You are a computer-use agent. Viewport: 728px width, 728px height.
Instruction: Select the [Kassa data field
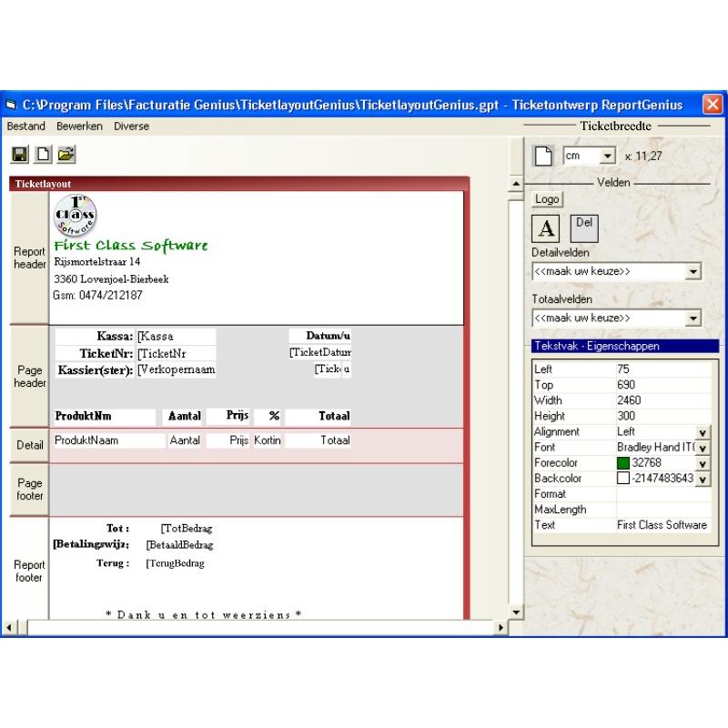176,336
